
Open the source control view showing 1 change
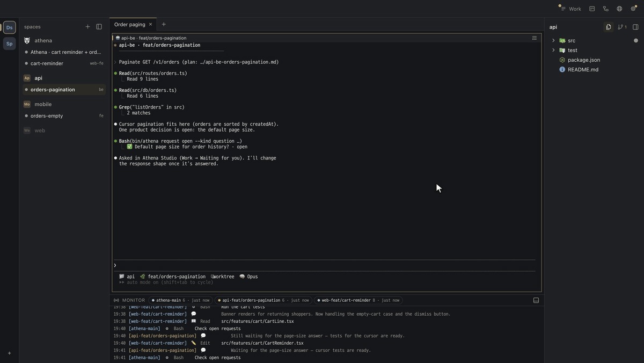622,27
